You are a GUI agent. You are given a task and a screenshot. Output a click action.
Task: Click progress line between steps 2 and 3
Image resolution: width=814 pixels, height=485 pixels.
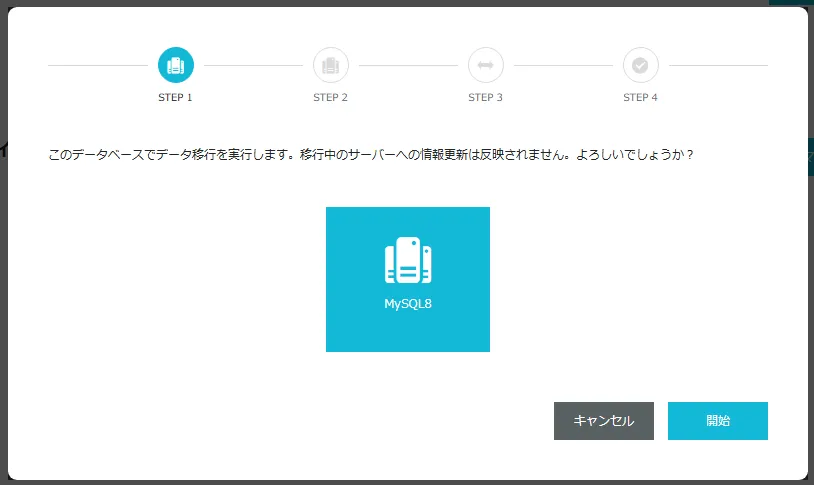click(408, 65)
